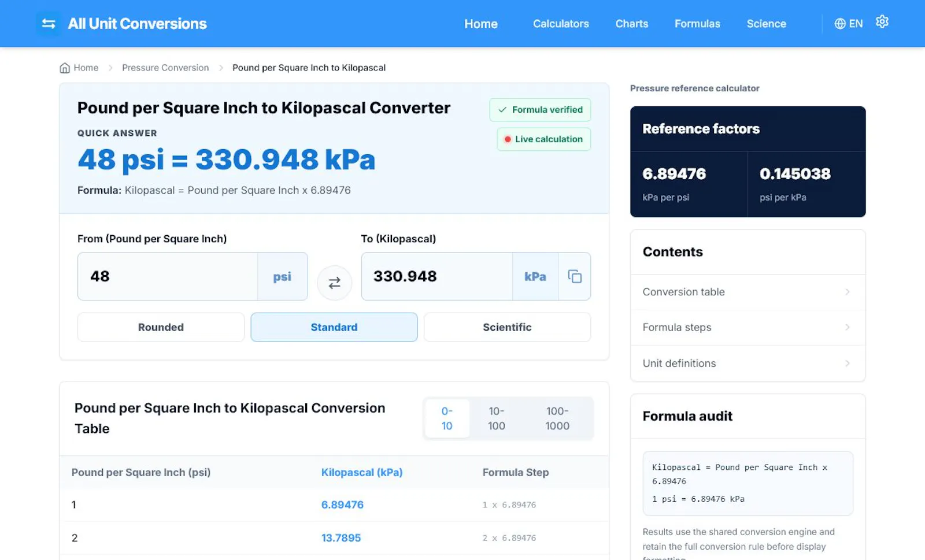Switch the language using the EN selector
Viewport: 925px width, 560px height.
[x=849, y=24]
